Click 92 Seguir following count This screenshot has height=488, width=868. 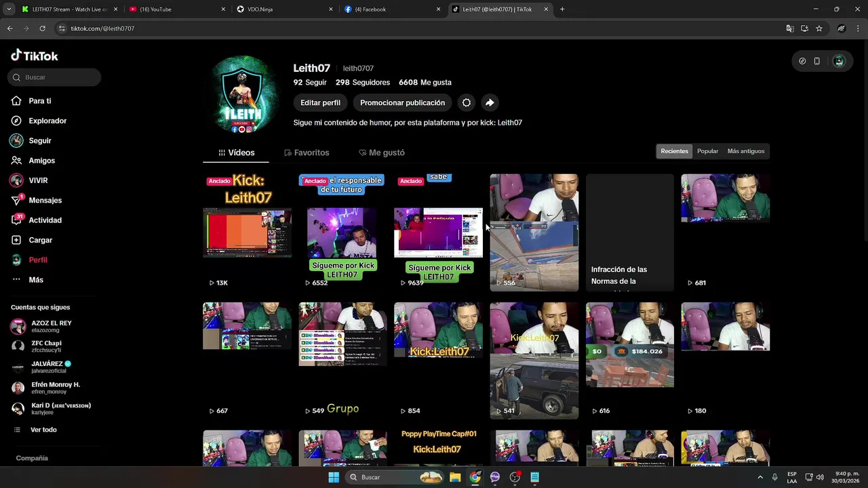pyautogui.click(x=310, y=83)
